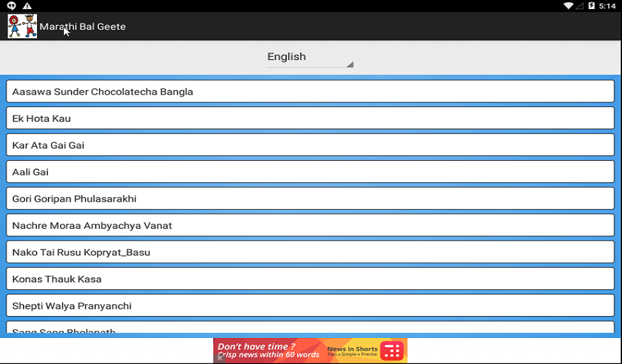
Task: Click the Wi-Fi icon in the status bar
Action: pyautogui.click(x=570, y=5)
